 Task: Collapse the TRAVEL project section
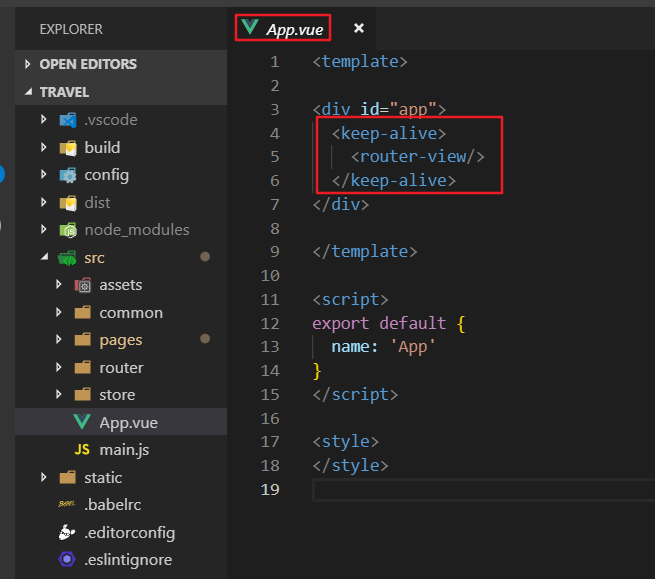tap(28, 91)
